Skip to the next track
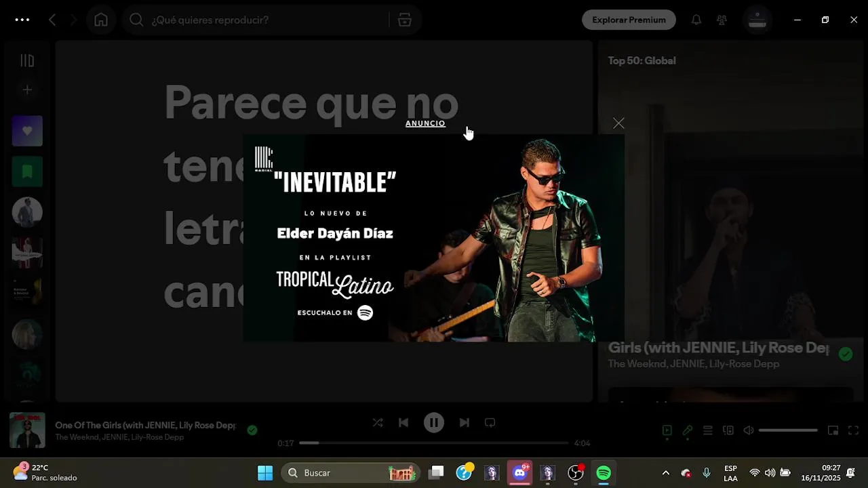Viewport: 868px width, 488px height. (465, 423)
